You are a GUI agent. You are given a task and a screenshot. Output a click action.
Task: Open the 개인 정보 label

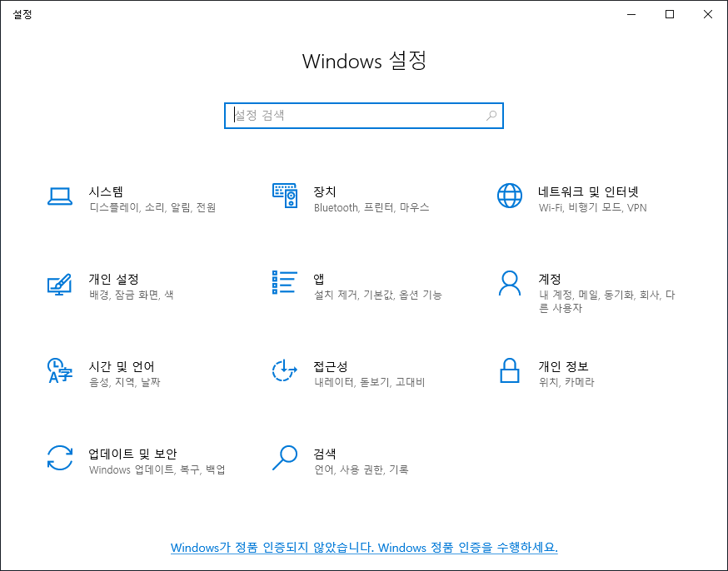(x=563, y=366)
